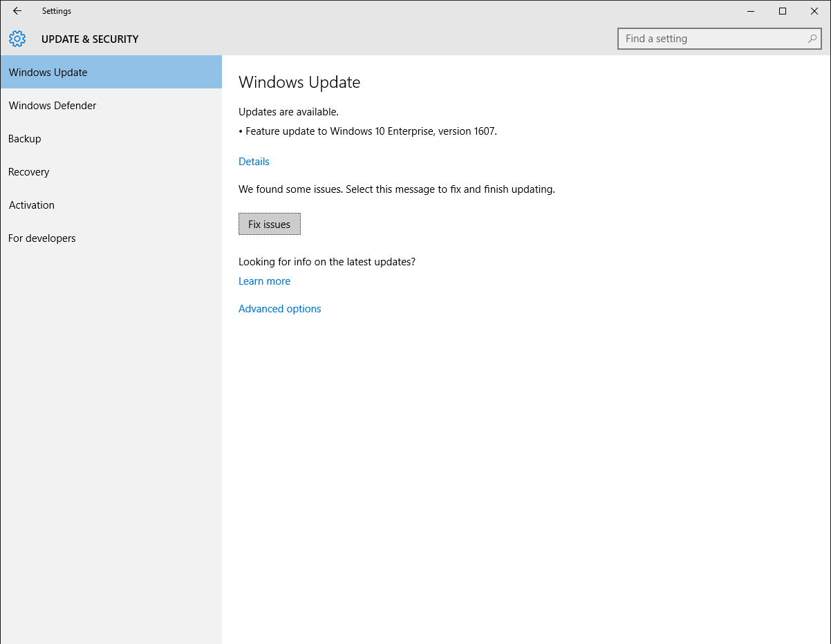Screen dimensions: 831x644
Task: Close the Settings window
Action: [814, 11]
